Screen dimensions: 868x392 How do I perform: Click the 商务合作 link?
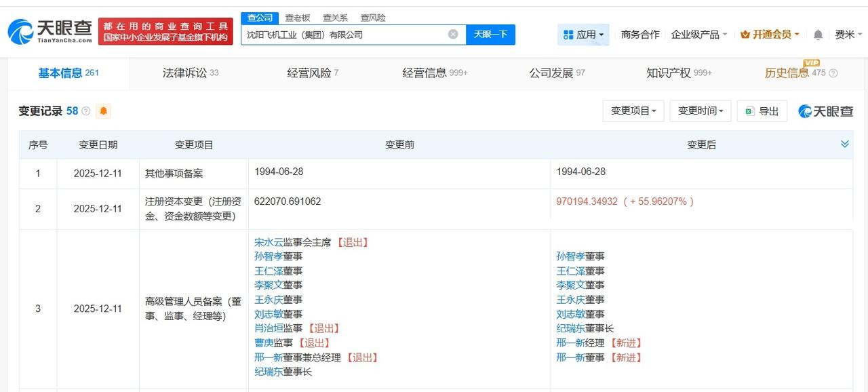639,34
